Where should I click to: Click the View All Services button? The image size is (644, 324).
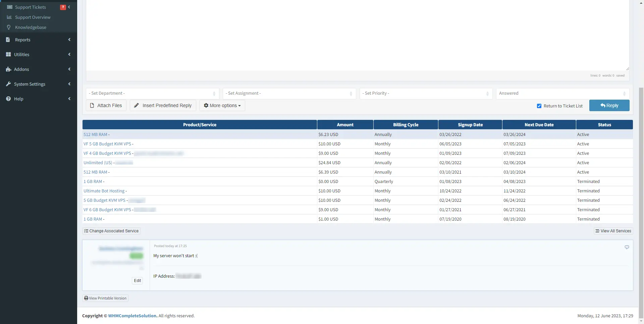613,231
